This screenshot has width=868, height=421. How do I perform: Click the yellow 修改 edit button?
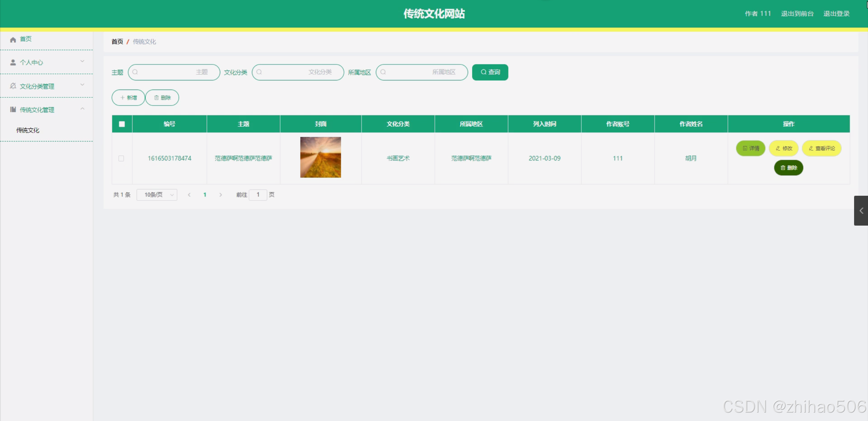pos(784,148)
